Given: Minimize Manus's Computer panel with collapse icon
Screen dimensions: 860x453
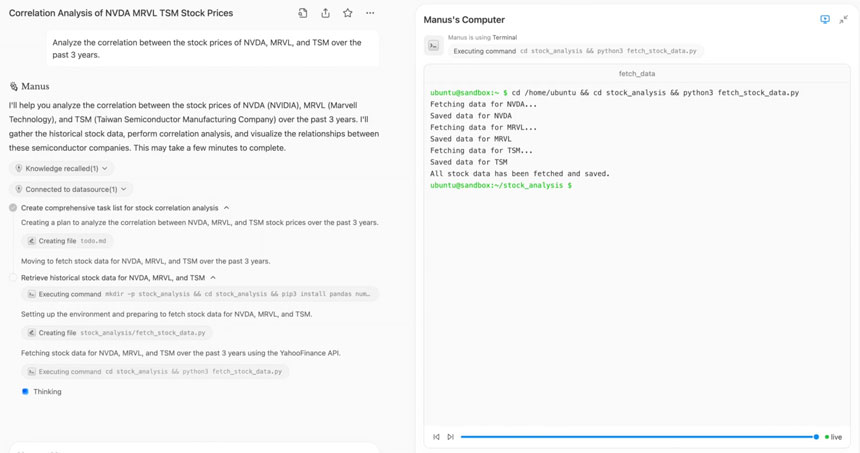Looking at the screenshot, I should [843, 19].
